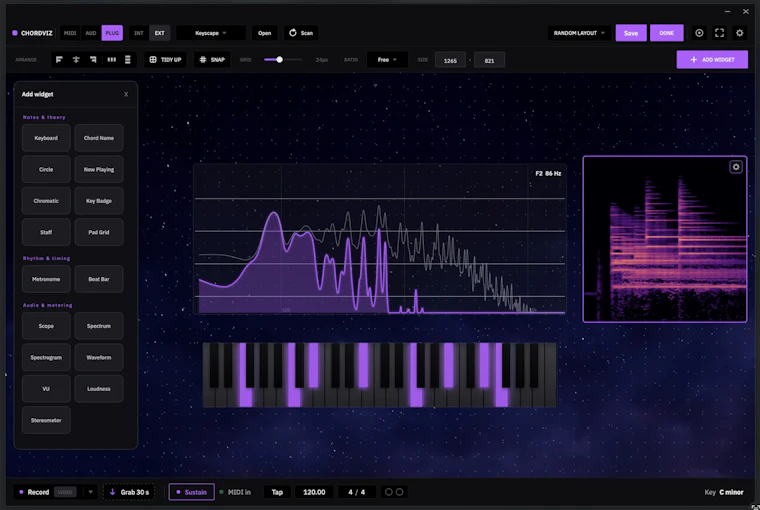The image size is (760, 510).
Task: Expand the Record options arrow
Action: coord(90,492)
